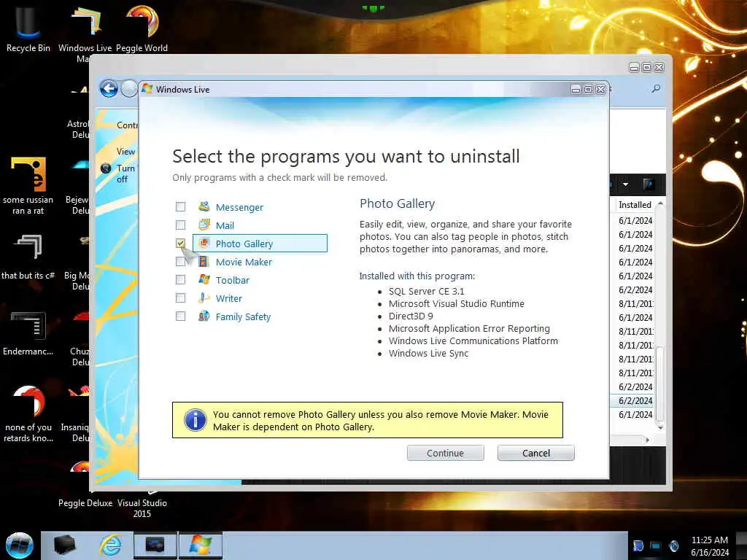Select the Mail label in list

pos(225,226)
